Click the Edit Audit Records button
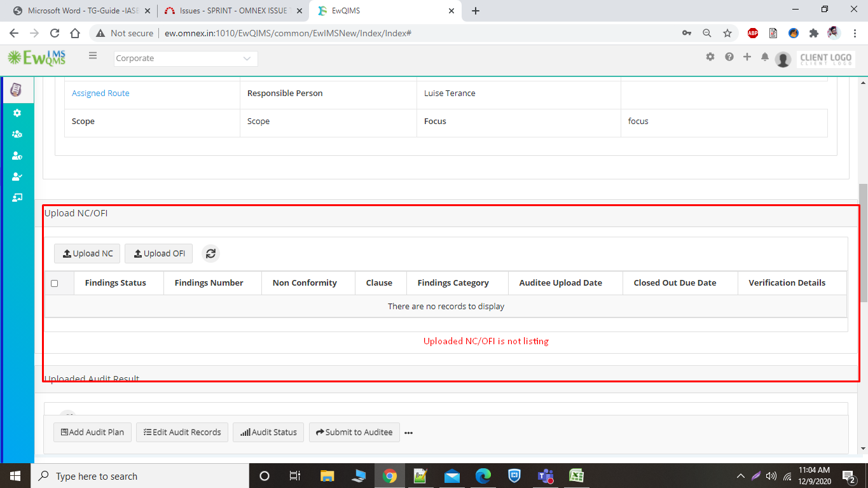Image resolution: width=868 pixels, height=488 pixels. coord(182,432)
